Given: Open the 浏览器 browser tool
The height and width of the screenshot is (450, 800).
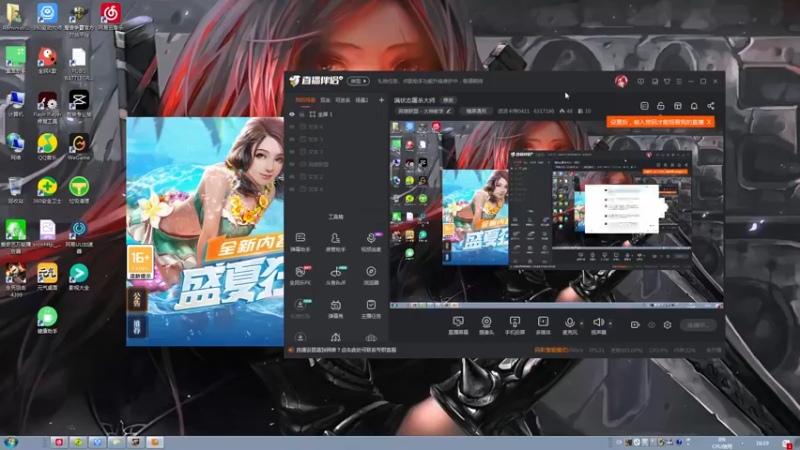Looking at the screenshot, I should pyautogui.click(x=371, y=275).
